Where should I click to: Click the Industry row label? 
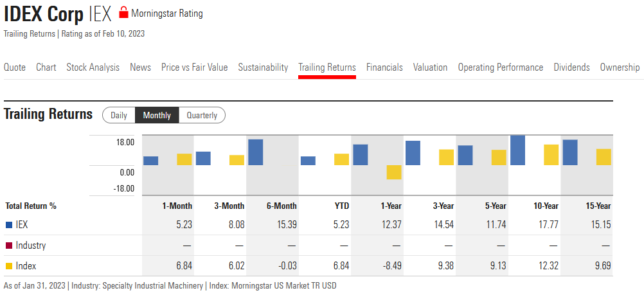click(31, 246)
